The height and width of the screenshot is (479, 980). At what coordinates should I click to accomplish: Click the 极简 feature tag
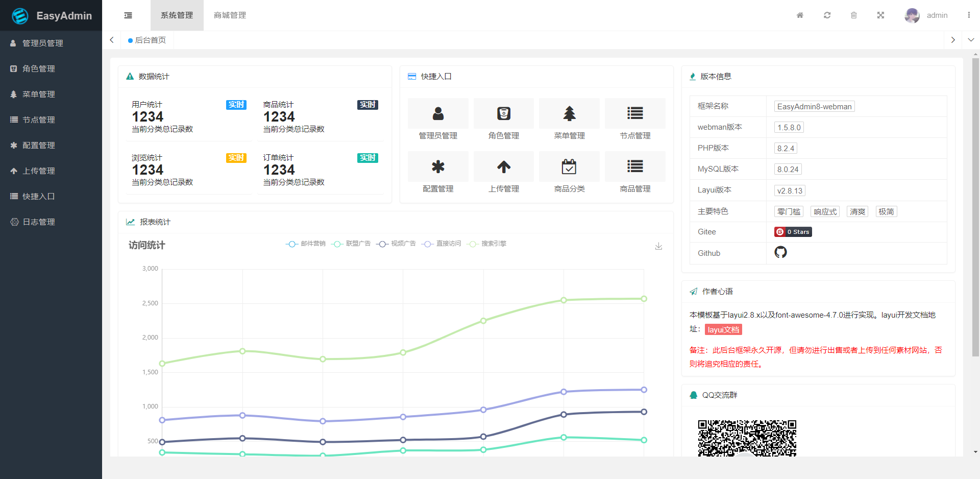coord(886,212)
